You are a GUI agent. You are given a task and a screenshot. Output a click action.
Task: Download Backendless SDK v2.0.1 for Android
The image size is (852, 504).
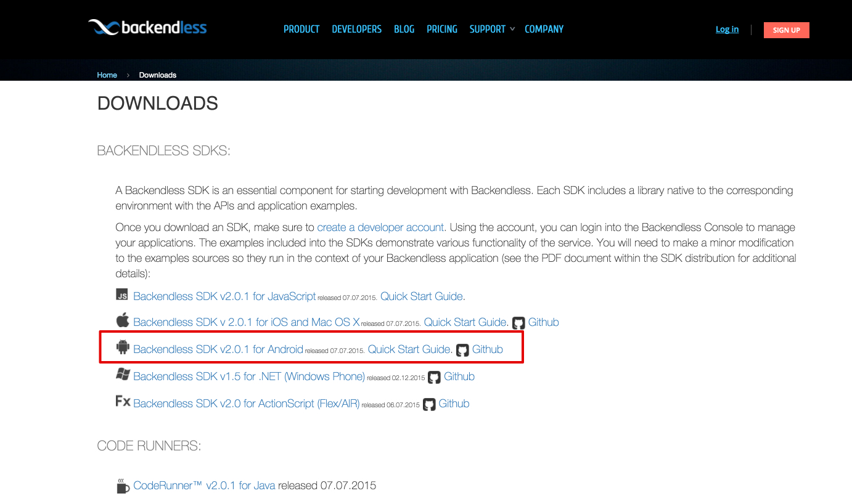[218, 349]
